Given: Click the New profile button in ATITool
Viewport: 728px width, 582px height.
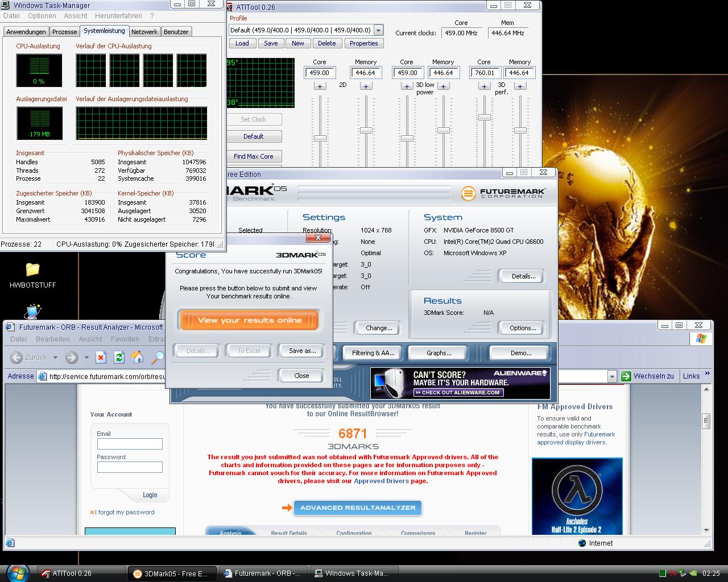Looking at the screenshot, I should [298, 43].
